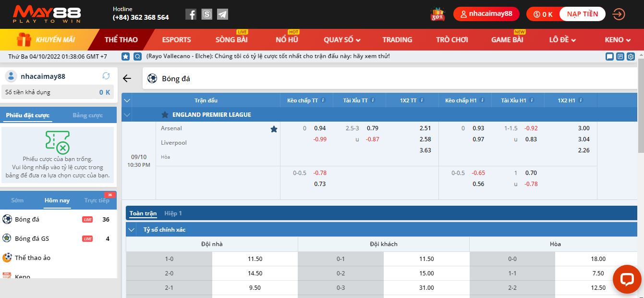The image size is (644, 298).
Task: Open the Bảng cược tab
Action: [x=87, y=115]
